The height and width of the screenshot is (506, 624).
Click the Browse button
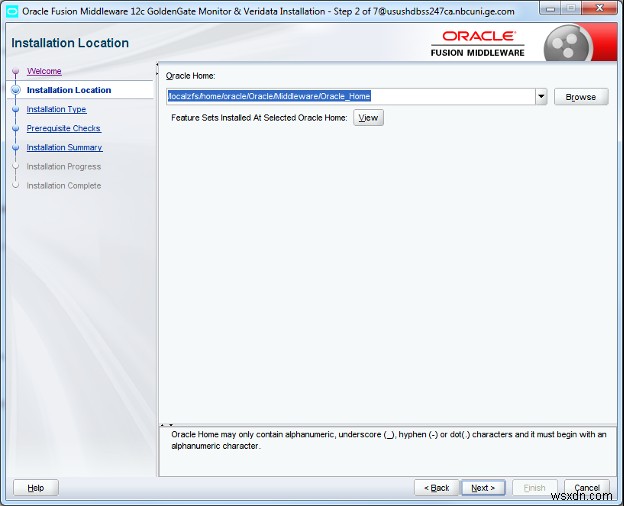tap(581, 97)
